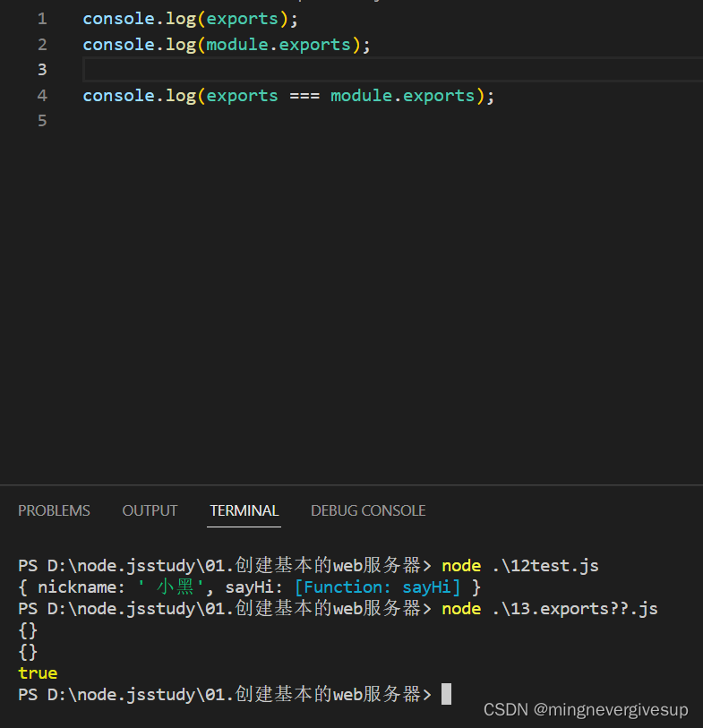Click line number 5 in the gutter

[x=42, y=121]
